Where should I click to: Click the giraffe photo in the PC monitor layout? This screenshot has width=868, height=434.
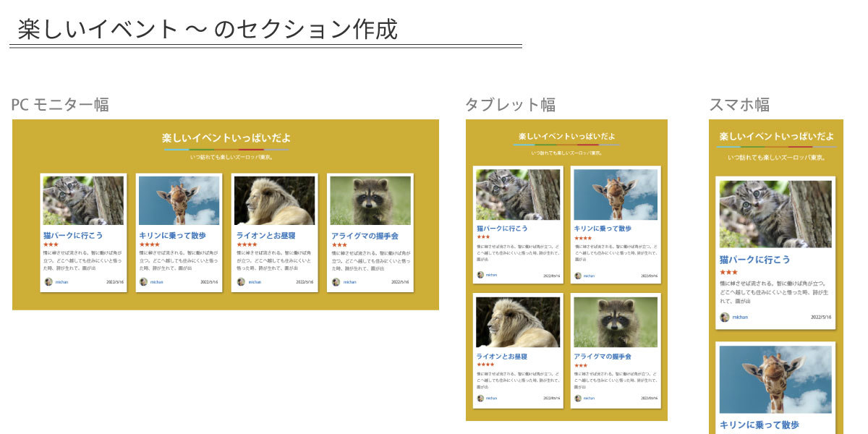179,200
